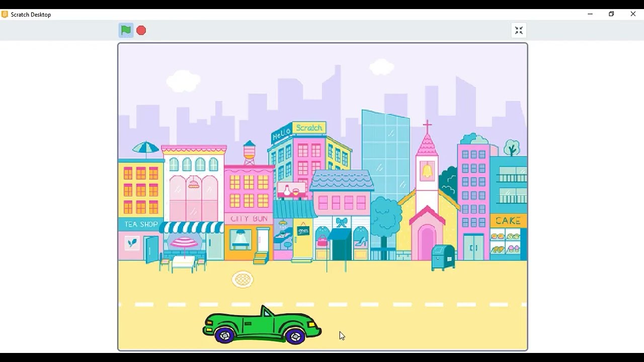This screenshot has width=644, height=362.
Task: Click the CITY BUN shop sign
Action: [x=249, y=219]
